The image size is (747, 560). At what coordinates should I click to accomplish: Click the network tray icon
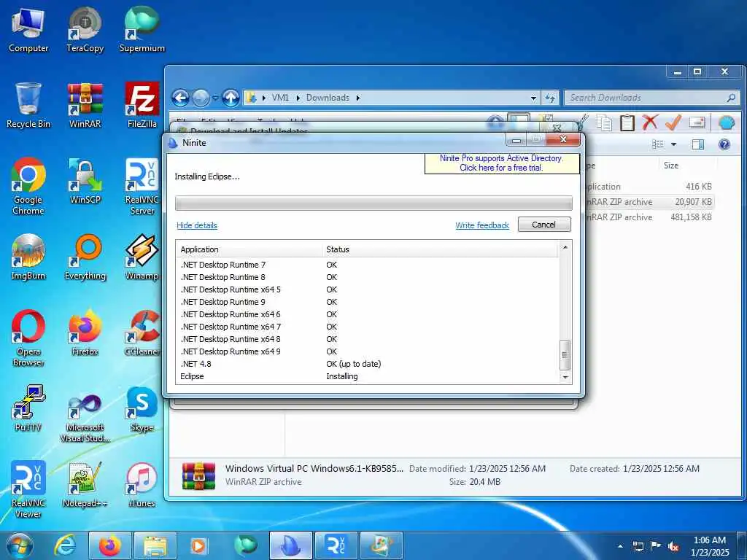coord(638,546)
